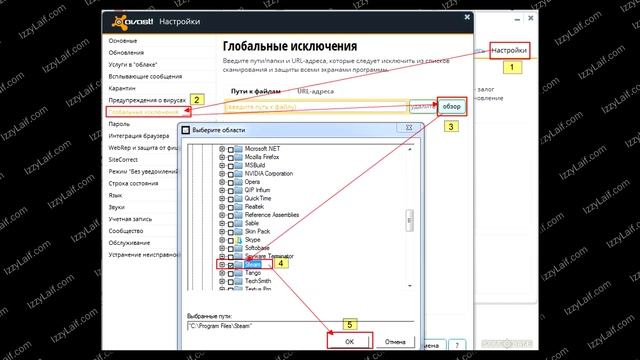Open the Основные settings section
Viewport: 640px width, 360px height.
[x=123, y=41]
